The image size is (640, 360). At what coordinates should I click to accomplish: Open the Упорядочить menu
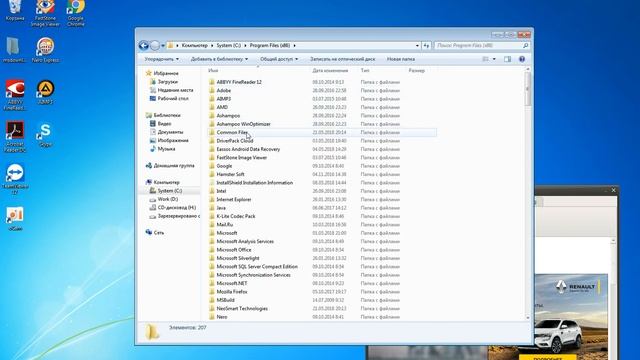pyautogui.click(x=162, y=59)
